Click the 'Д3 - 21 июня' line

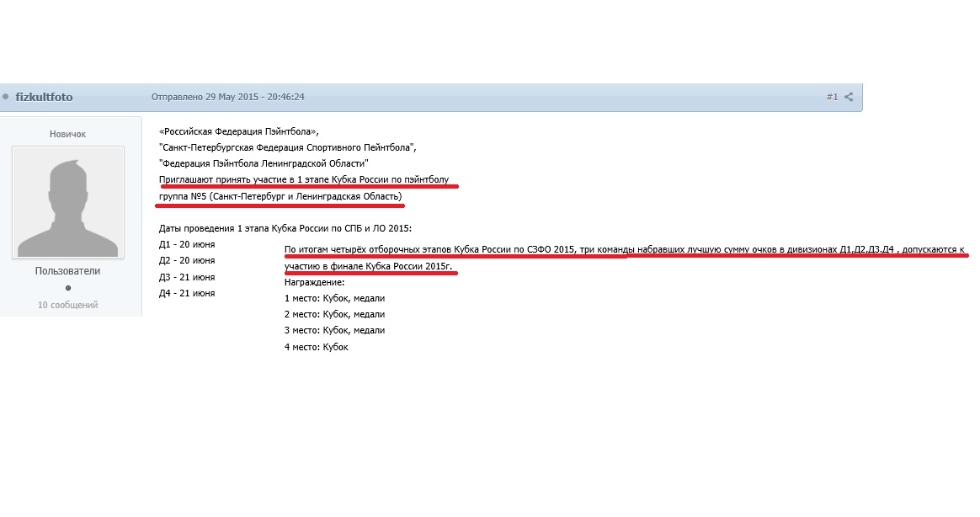click(x=187, y=277)
